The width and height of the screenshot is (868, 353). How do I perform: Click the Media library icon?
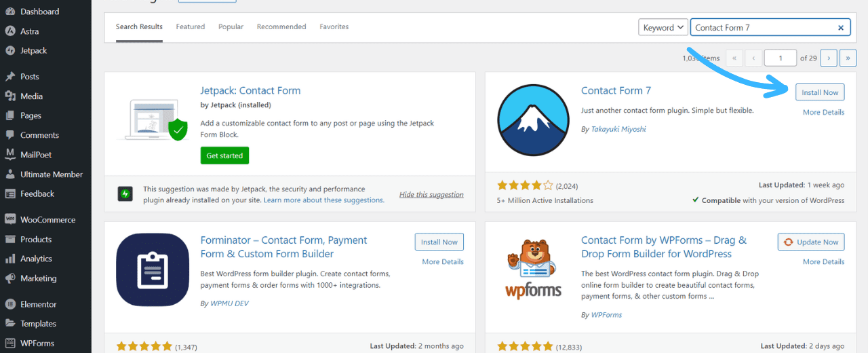click(10, 96)
